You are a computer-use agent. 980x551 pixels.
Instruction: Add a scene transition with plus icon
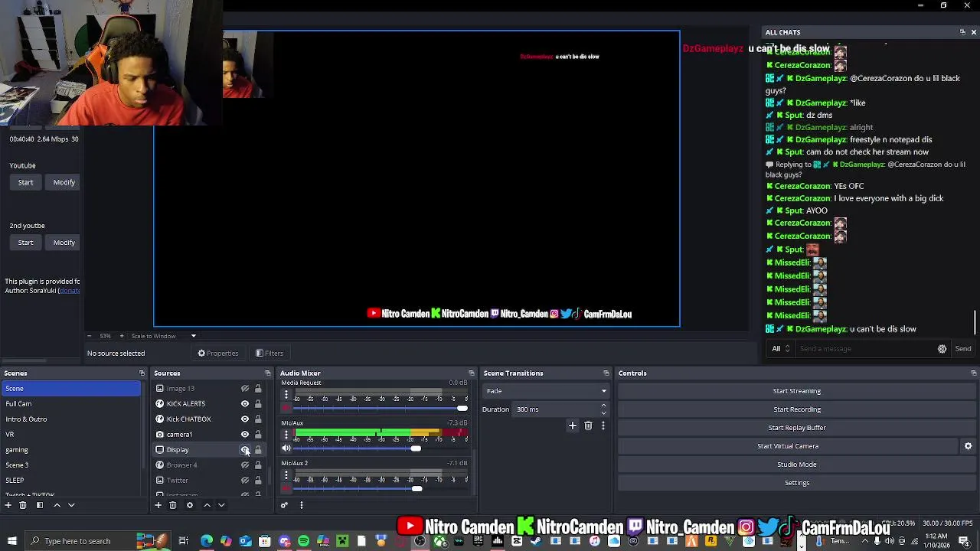point(572,425)
